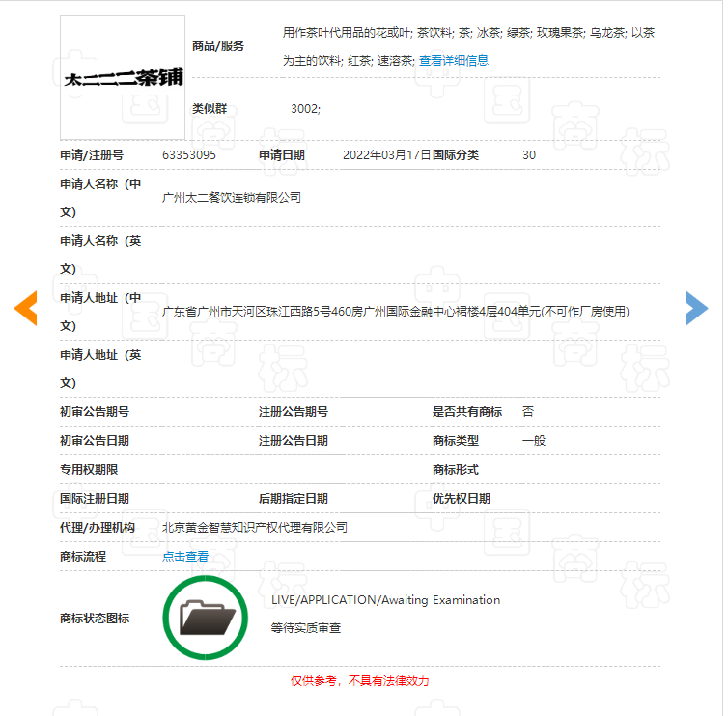Select the 专用权期限 label
728x716 pixels.
tap(89, 470)
